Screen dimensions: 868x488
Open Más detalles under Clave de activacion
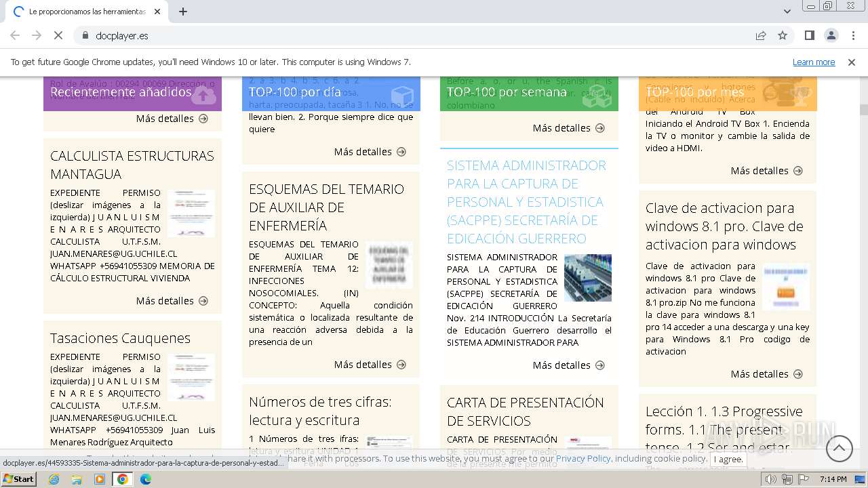(767, 374)
